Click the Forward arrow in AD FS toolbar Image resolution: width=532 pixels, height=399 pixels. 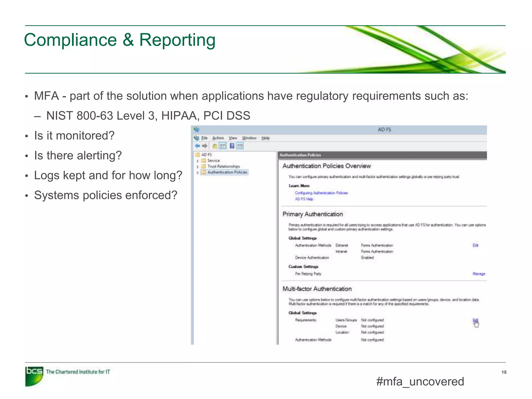click(205, 146)
